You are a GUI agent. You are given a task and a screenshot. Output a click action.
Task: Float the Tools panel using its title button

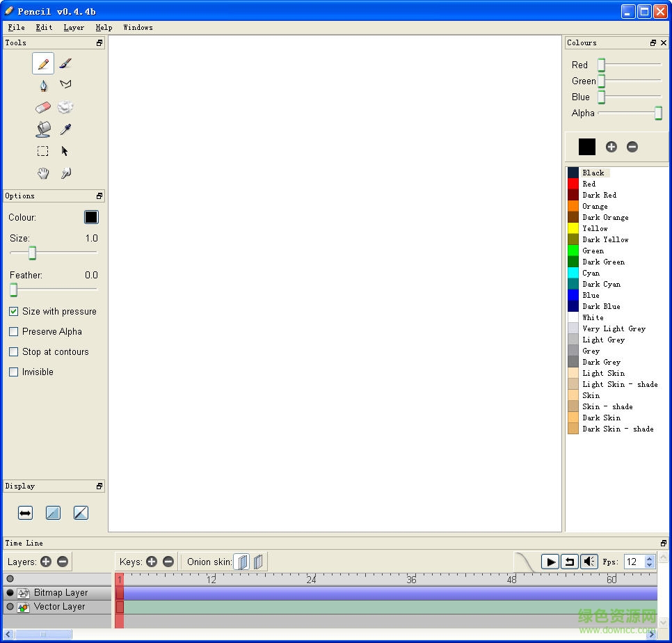pyautogui.click(x=99, y=42)
